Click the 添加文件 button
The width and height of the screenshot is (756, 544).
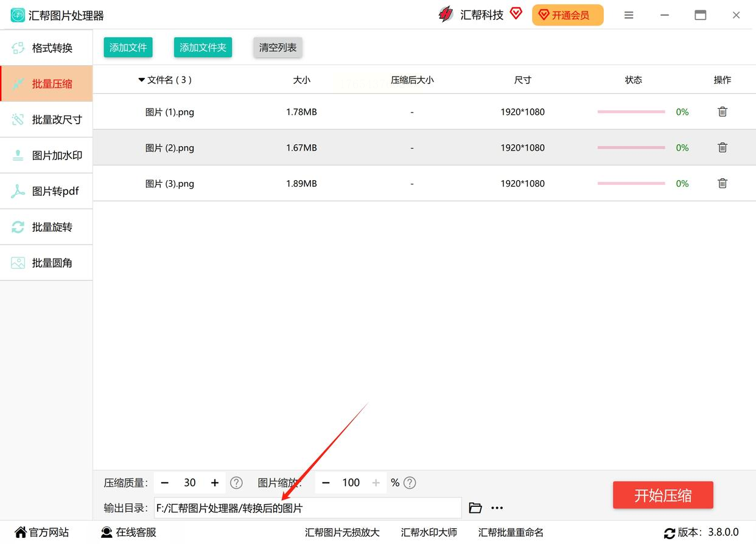tap(128, 47)
